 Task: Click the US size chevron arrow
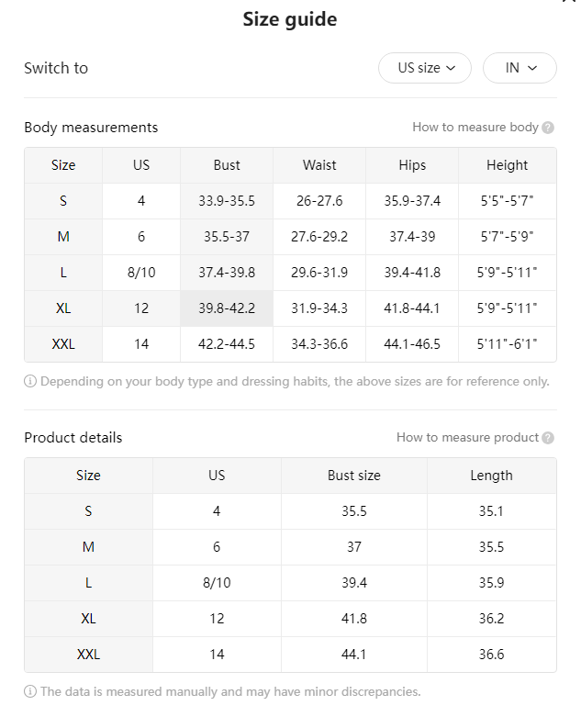pyautogui.click(x=451, y=68)
